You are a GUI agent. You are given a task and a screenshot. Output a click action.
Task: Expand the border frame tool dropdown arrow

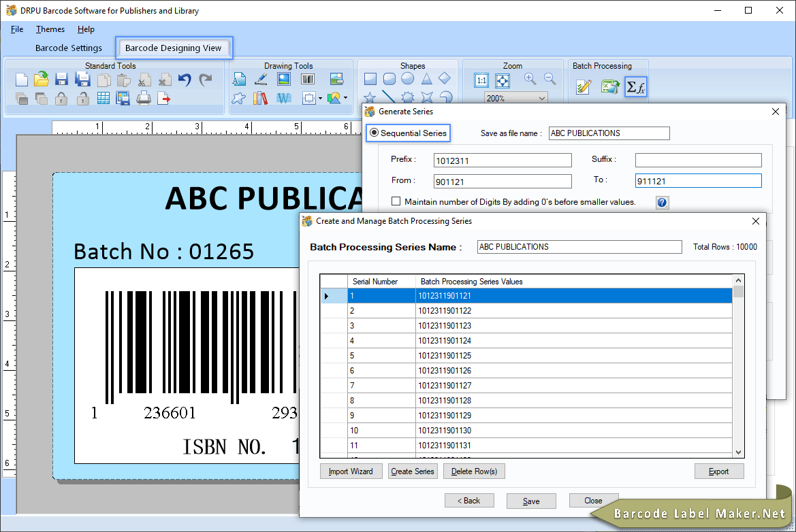320,99
